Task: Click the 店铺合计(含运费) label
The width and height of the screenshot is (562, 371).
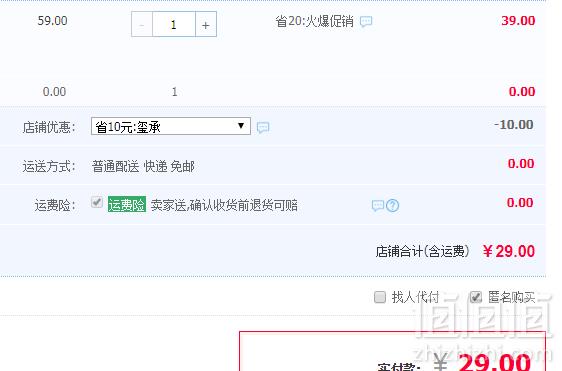Action: tap(423, 251)
